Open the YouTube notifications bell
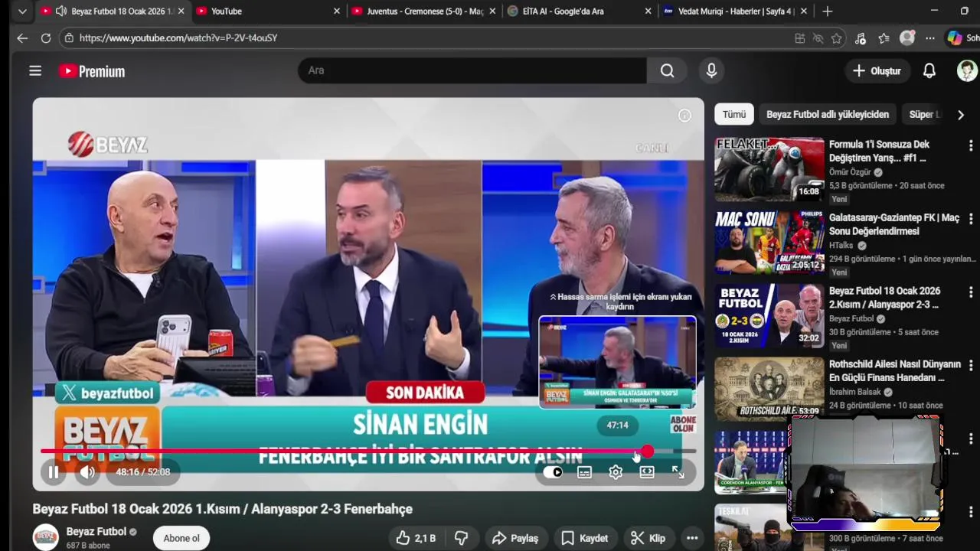This screenshot has height=551, width=980. 929,70
